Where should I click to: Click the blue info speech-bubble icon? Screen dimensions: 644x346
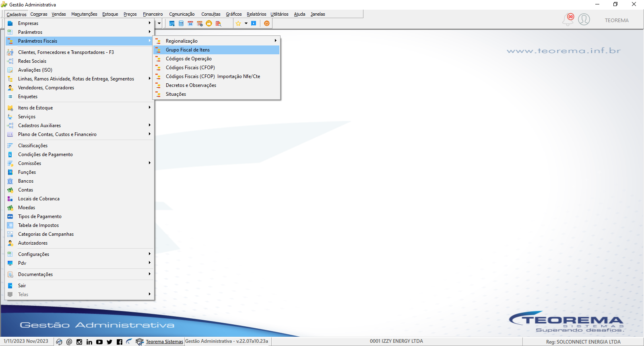254,23
